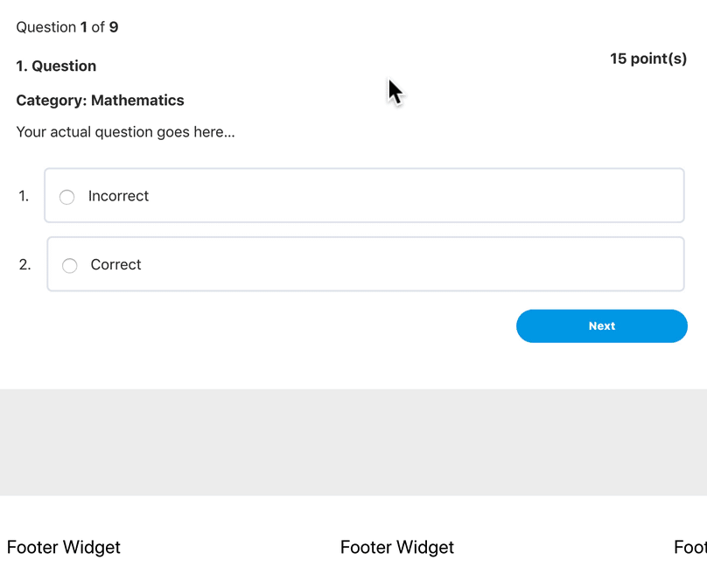The width and height of the screenshot is (707, 588).
Task: Click the "Incorrect" answer label text
Action: point(118,196)
